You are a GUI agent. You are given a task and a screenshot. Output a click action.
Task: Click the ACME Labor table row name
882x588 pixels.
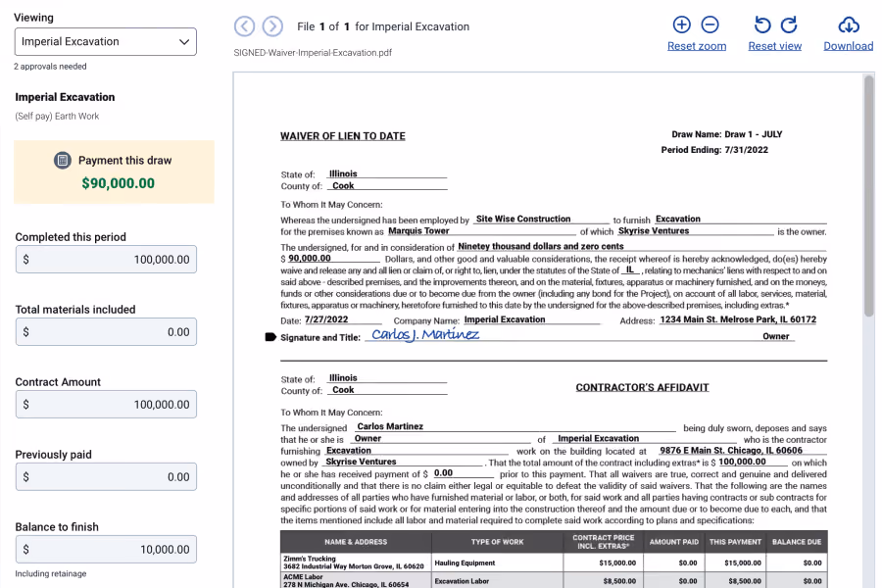[303, 577]
